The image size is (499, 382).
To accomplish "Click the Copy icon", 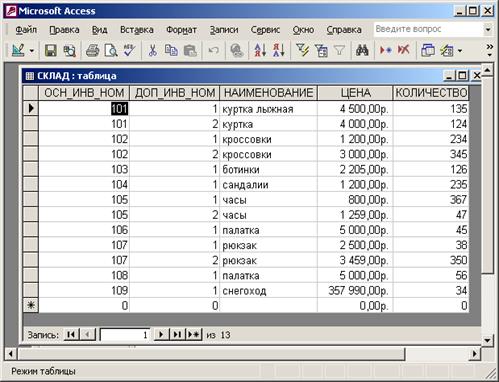I will tap(171, 51).
